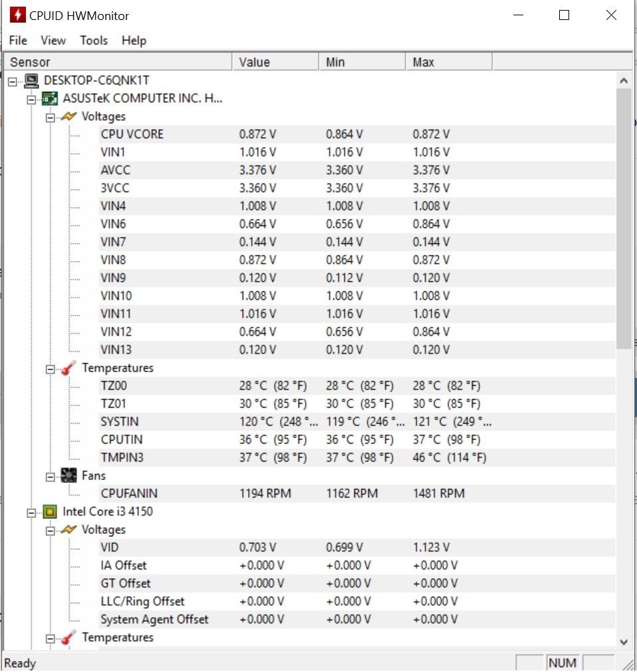Select the GT Offset row
This screenshot has width=637, height=672.
point(357,584)
